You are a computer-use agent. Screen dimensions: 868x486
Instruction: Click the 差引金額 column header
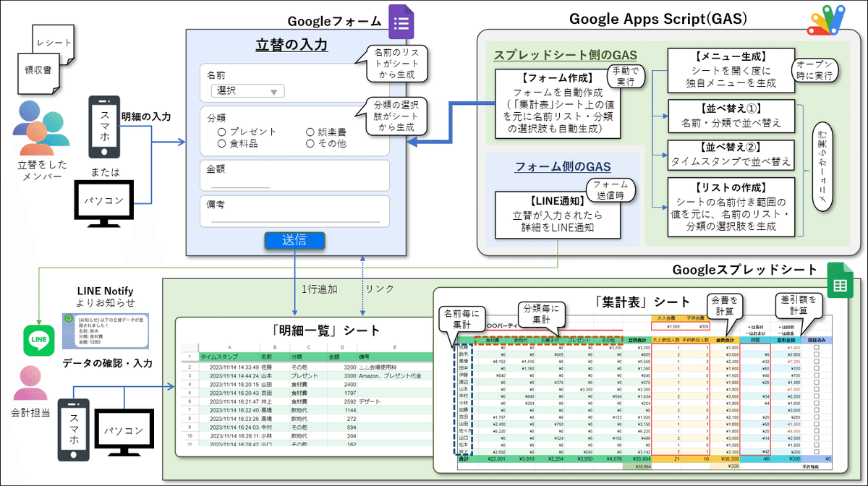coord(786,340)
